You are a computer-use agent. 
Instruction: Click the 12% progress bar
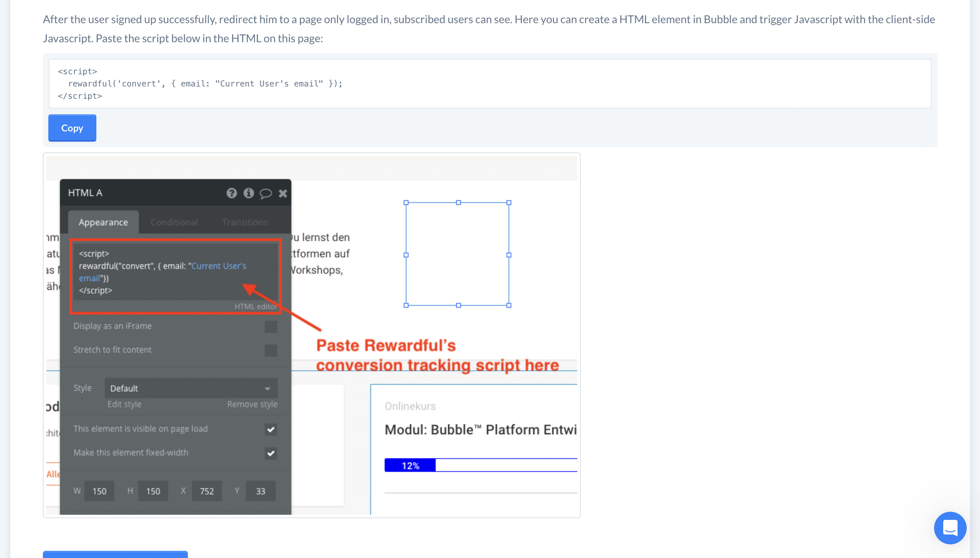(x=480, y=465)
